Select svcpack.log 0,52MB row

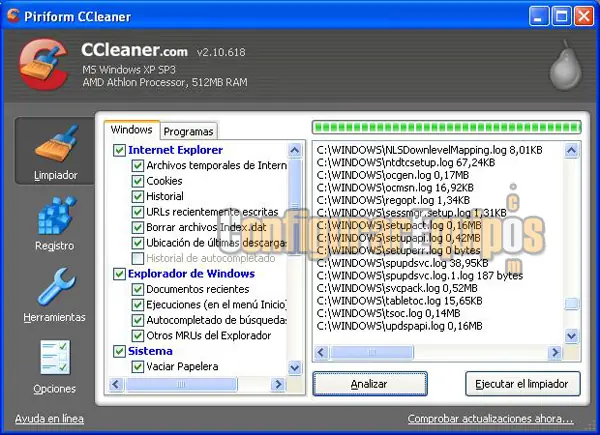pyautogui.click(x=397, y=288)
